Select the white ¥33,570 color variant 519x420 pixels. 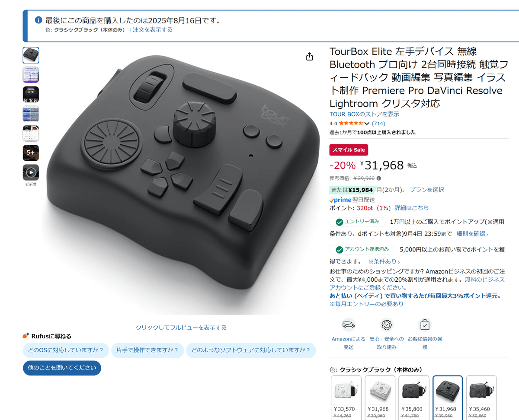346,398
